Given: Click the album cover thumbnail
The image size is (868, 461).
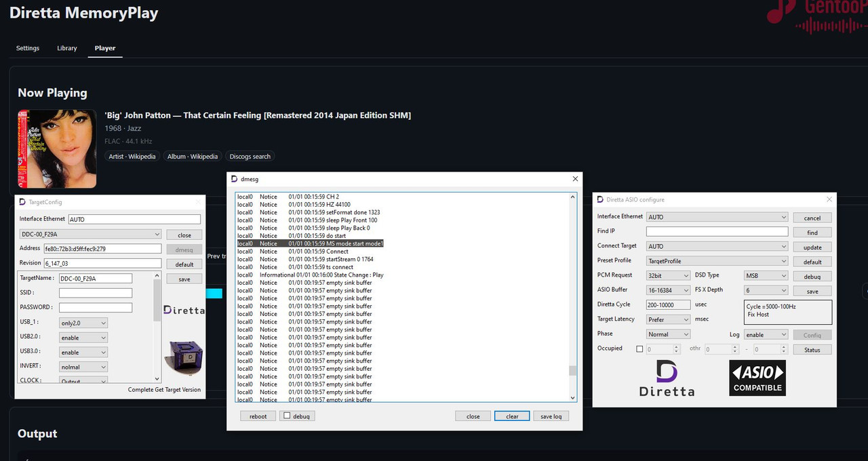Looking at the screenshot, I should point(57,148).
